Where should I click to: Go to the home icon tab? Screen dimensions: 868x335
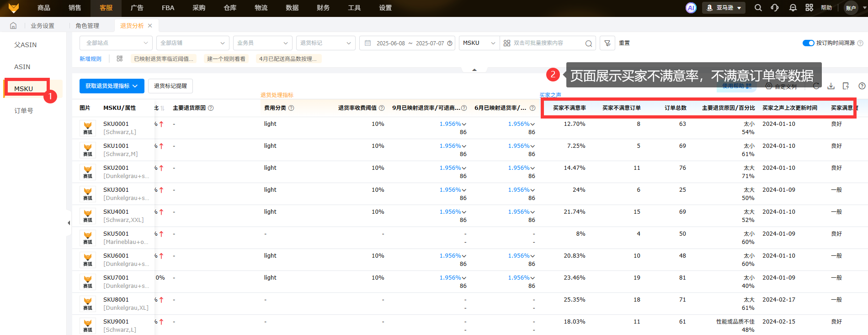pos(13,26)
